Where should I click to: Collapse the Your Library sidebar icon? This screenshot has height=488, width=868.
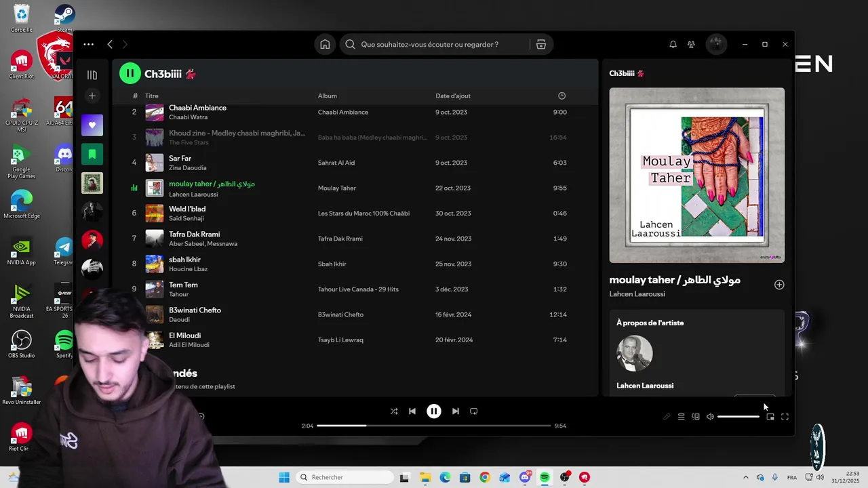coord(92,75)
